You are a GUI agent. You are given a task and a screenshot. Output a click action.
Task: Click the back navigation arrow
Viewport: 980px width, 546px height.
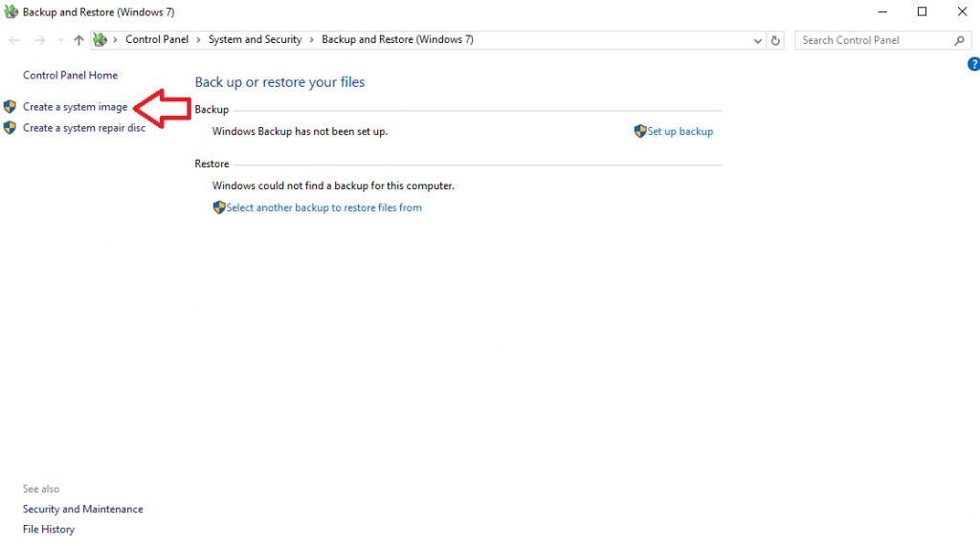click(13, 40)
